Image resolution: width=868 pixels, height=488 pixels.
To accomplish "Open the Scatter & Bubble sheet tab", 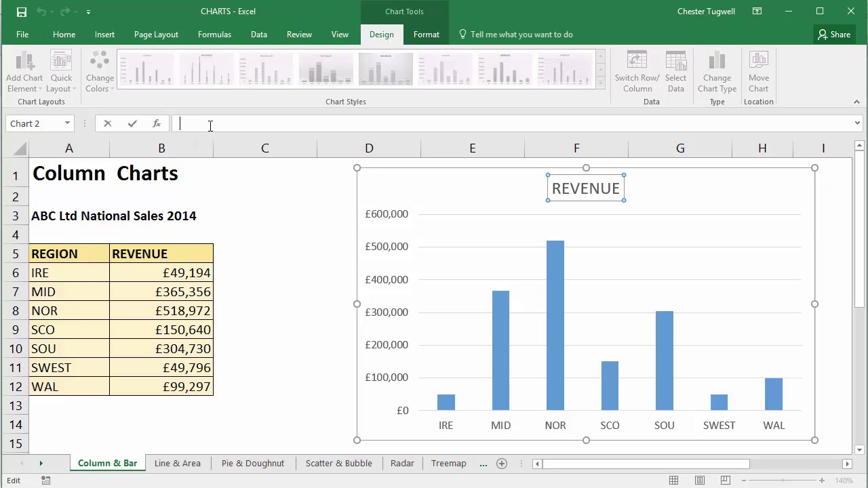I will point(339,463).
